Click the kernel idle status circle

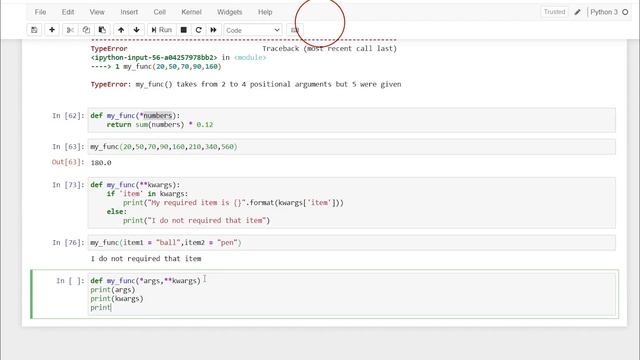625,12
